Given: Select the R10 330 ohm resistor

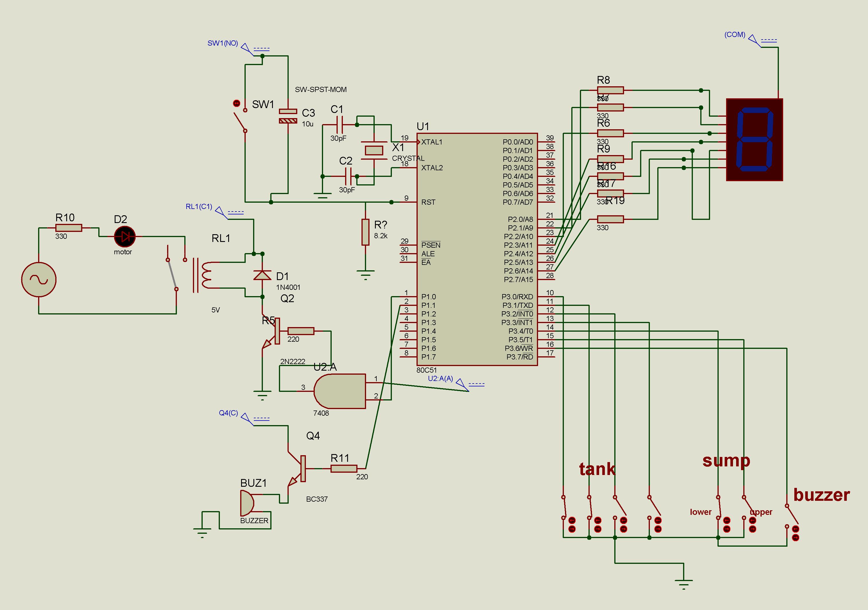Looking at the screenshot, I should 69,228.
